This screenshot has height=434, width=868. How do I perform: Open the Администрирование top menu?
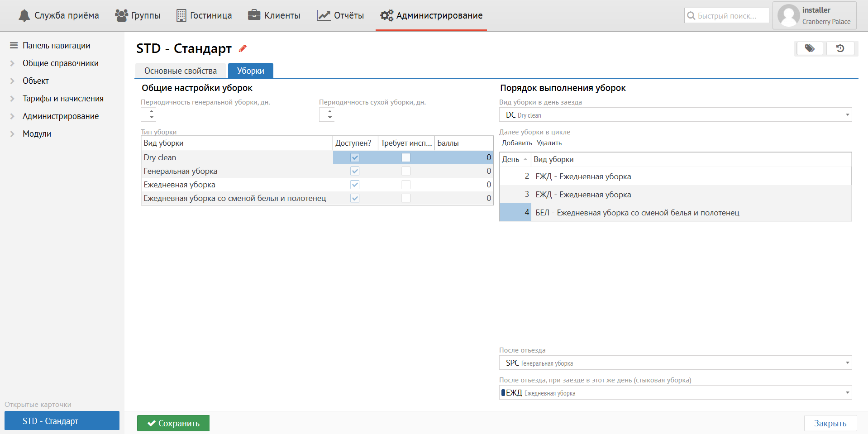[431, 15]
